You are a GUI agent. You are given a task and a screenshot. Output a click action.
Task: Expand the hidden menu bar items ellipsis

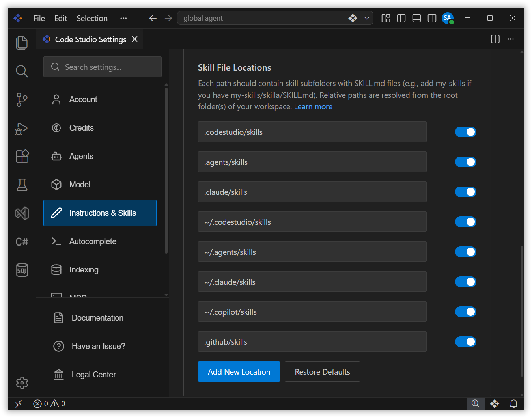point(123,18)
